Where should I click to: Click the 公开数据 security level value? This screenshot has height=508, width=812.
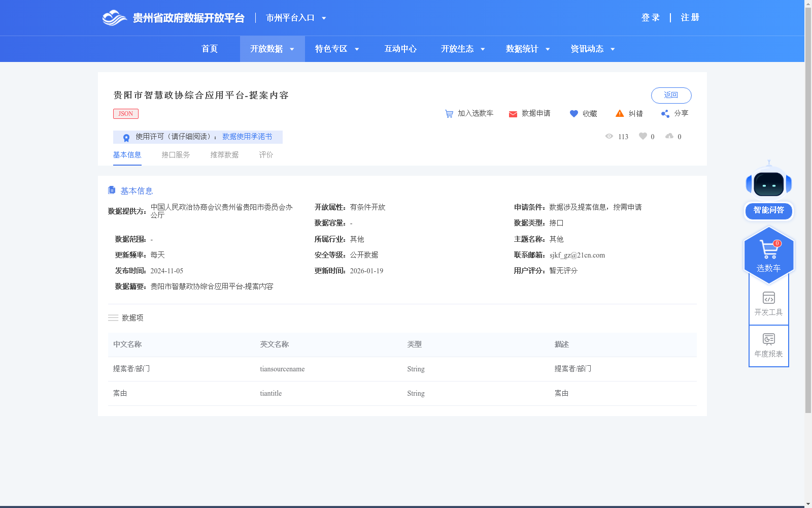[364, 255]
